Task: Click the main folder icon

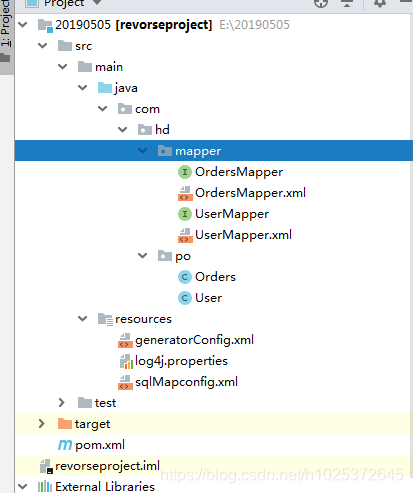Action: (x=85, y=67)
